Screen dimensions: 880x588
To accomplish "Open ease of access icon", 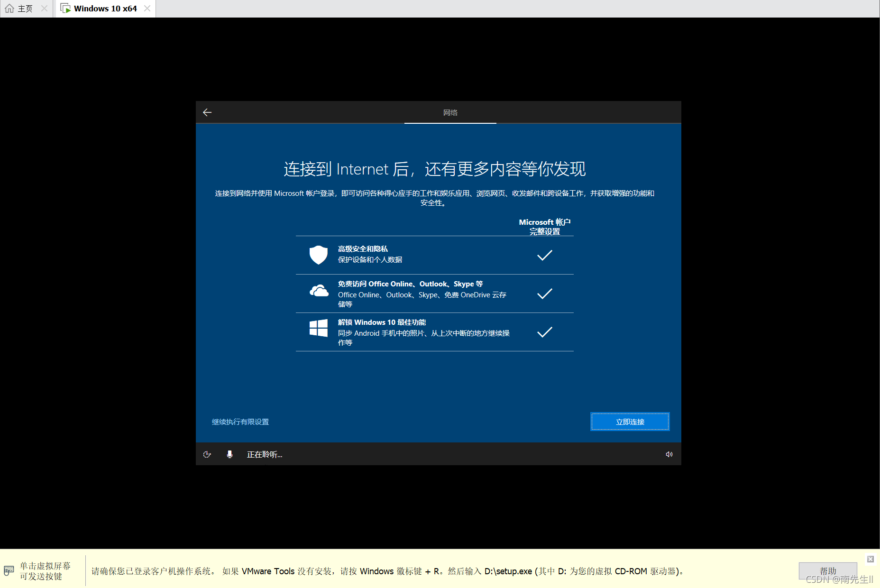I will pos(207,454).
